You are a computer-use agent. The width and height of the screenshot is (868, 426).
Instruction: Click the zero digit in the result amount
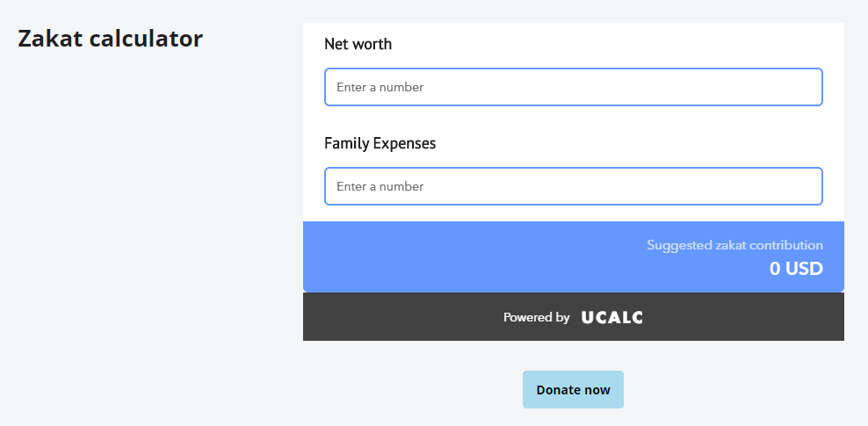(x=775, y=268)
